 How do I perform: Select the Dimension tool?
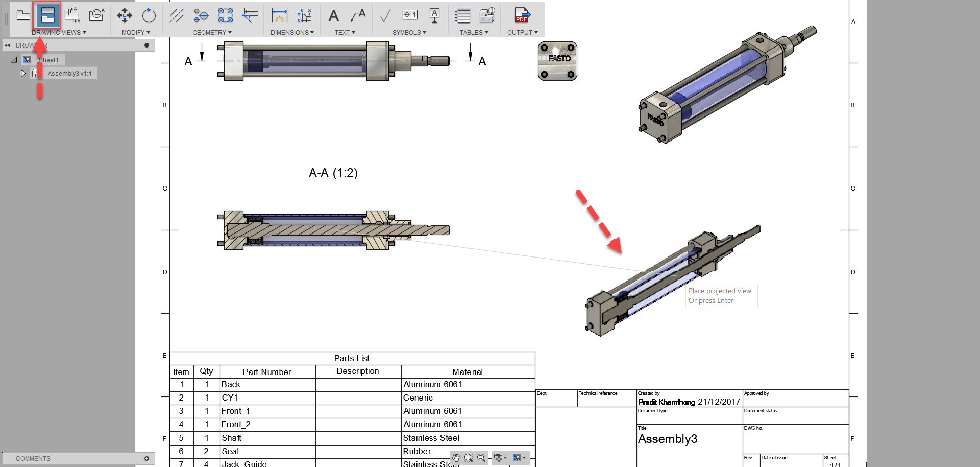tap(279, 16)
